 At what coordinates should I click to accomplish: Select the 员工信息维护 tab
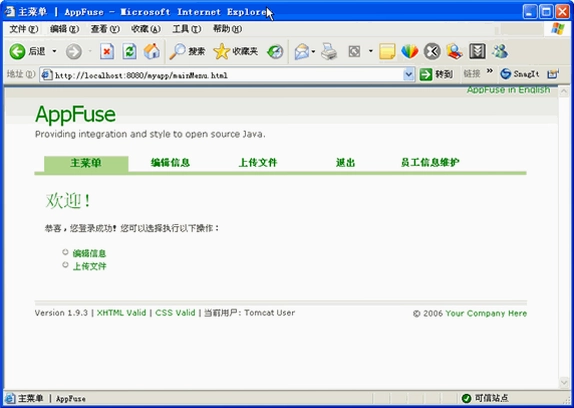430,163
